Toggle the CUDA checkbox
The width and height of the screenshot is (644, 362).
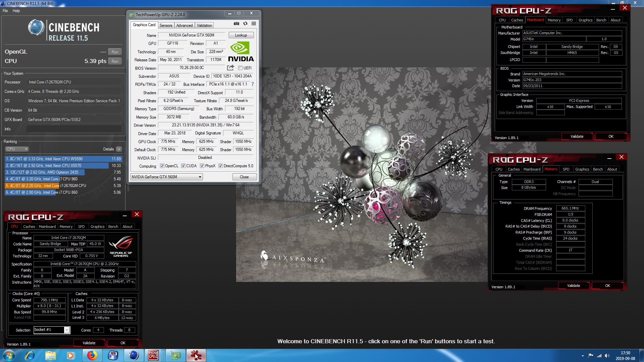pos(183,166)
